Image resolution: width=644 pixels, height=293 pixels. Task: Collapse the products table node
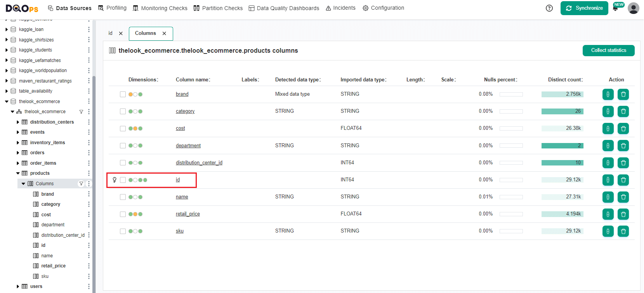point(18,173)
